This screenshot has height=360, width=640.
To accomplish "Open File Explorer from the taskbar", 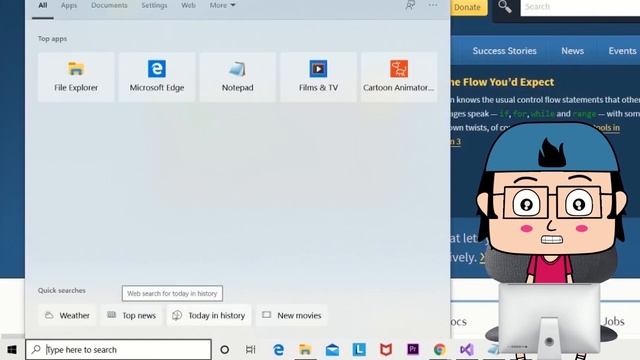I will tap(305, 350).
